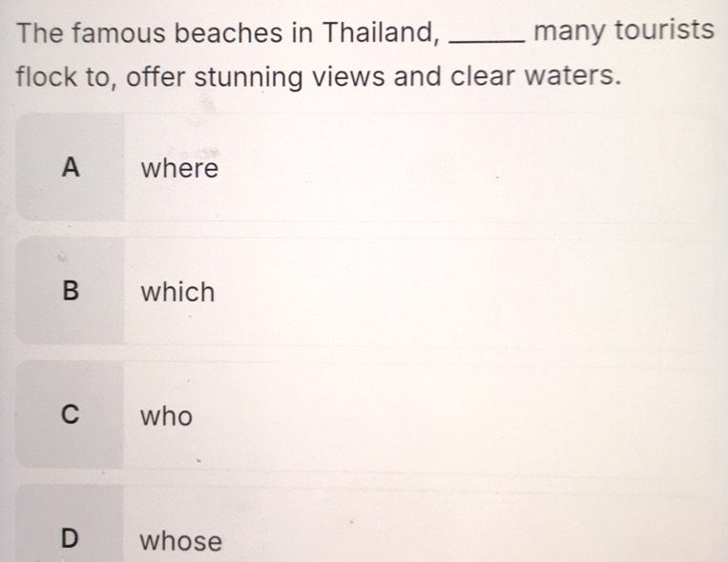This screenshot has width=728, height=562.
Task: Click the letter B tile
Action: tap(69, 292)
